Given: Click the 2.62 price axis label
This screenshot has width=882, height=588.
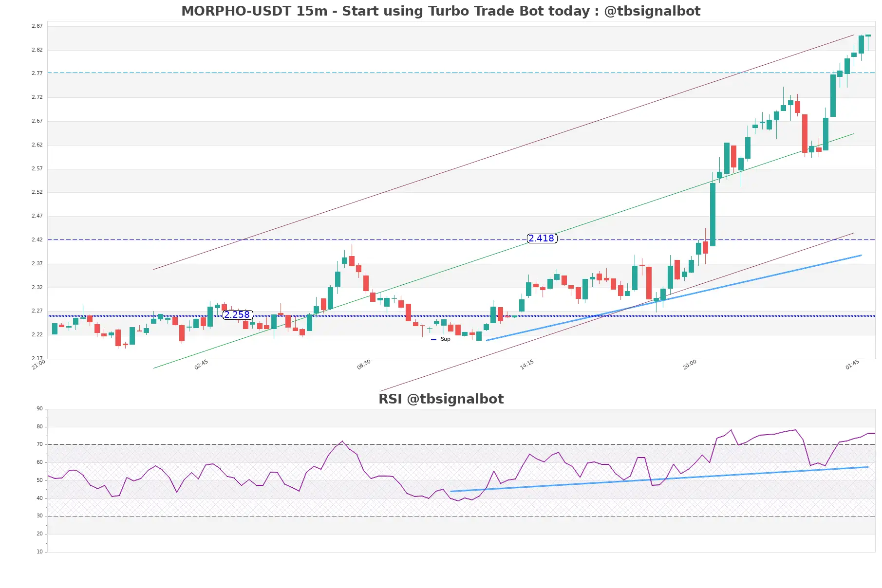Looking at the screenshot, I should 37,145.
